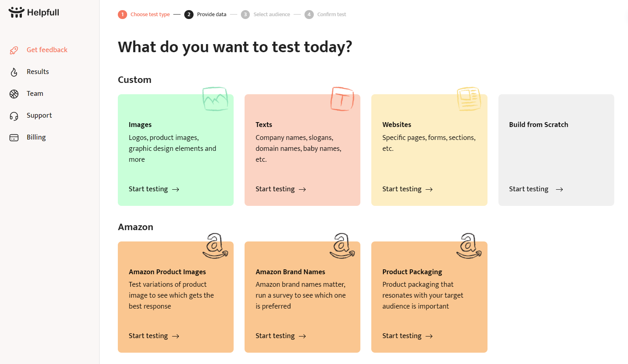Click the basketball icon beside Team
Image resolution: width=628 pixels, height=364 pixels.
(x=14, y=94)
